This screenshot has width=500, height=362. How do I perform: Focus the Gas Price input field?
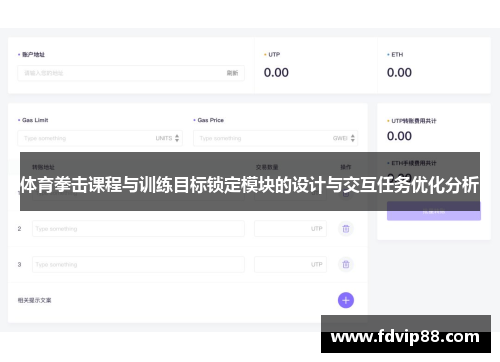275,138
